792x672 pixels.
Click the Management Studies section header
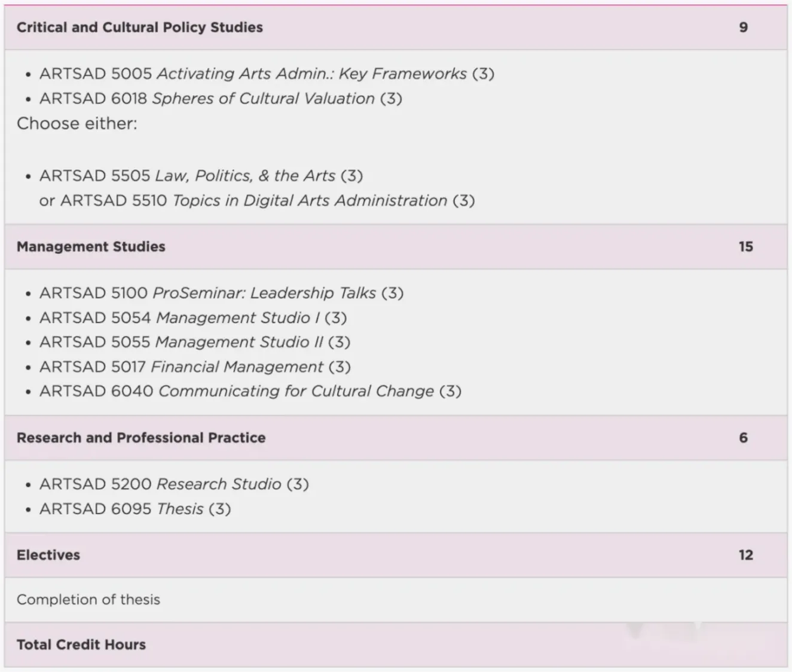[91, 247]
